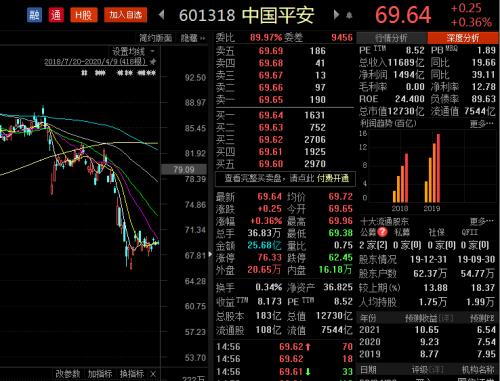The image size is (500, 381).
Task: Hide side panel with 隐藏 button
Action: (193, 38)
